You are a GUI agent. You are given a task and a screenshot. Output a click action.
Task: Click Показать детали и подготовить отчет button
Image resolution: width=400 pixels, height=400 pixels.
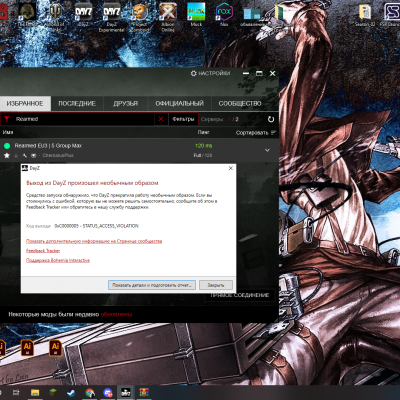click(152, 285)
